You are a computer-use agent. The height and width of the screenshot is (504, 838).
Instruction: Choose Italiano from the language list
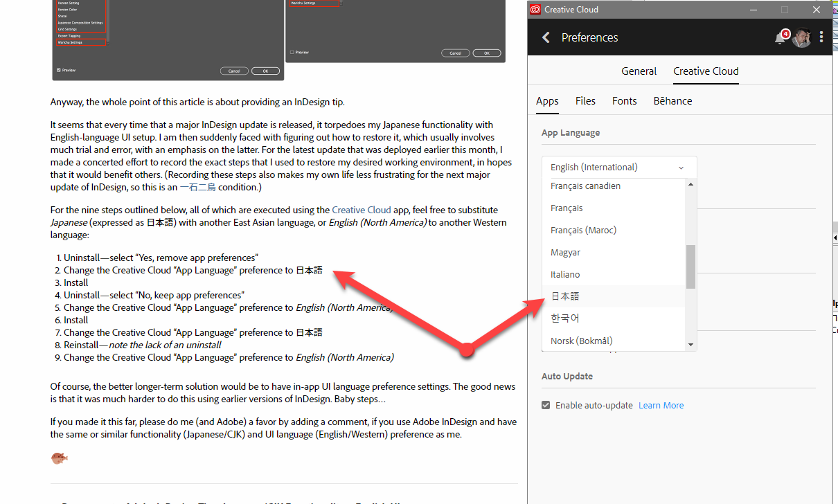point(614,274)
